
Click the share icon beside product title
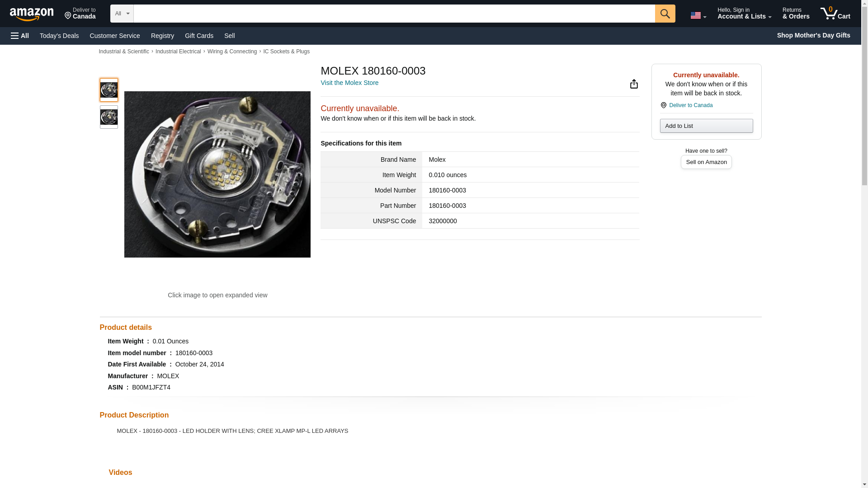[x=634, y=84]
